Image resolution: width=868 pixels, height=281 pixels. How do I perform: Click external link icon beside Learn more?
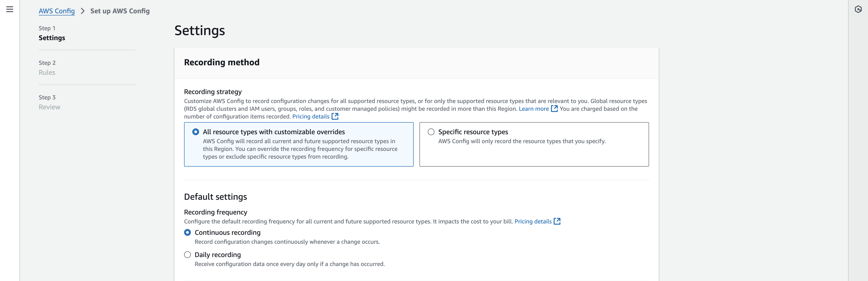554,109
